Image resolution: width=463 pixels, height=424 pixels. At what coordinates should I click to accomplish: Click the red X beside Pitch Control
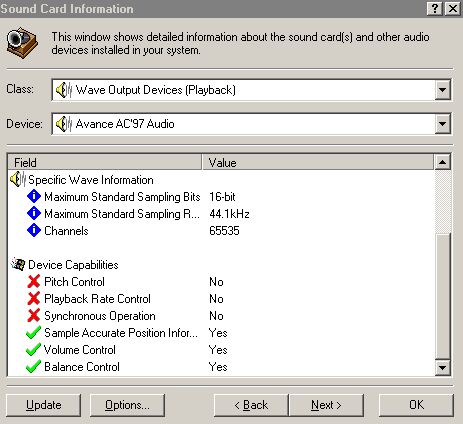tap(34, 281)
